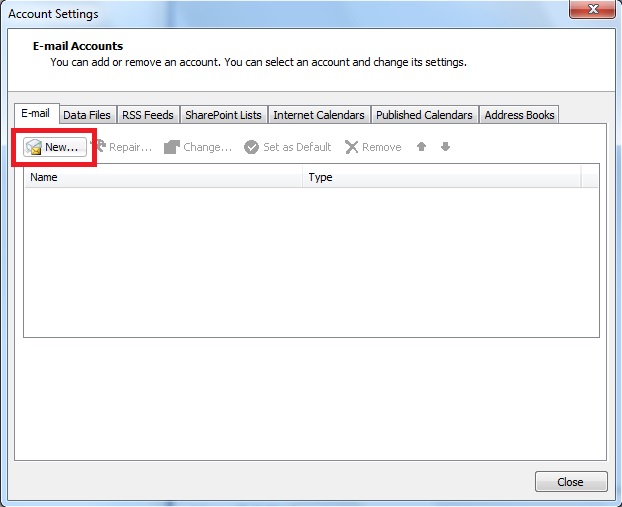The height and width of the screenshot is (507, 622).
Task: Click the New email account button
Action: click(x=53, y=147)
